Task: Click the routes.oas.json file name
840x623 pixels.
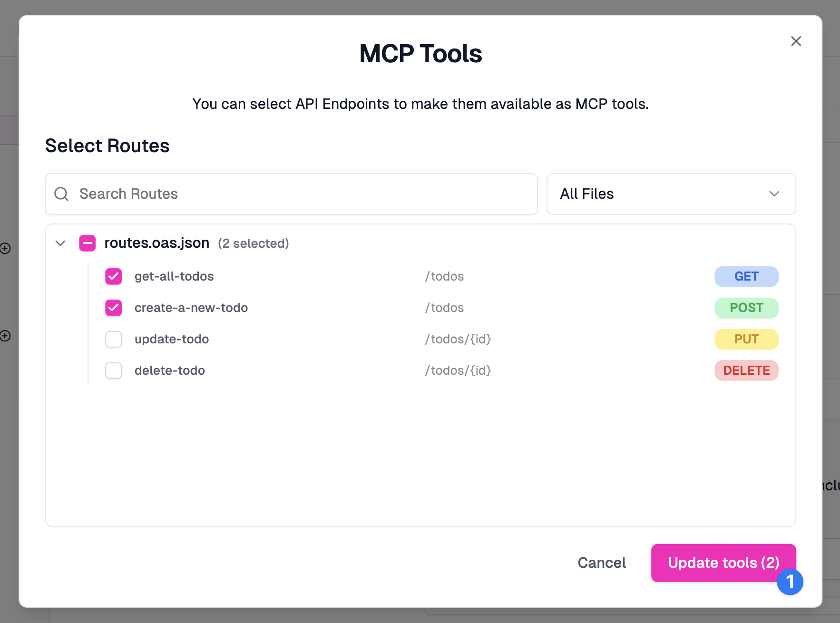Action: (156, 243)
